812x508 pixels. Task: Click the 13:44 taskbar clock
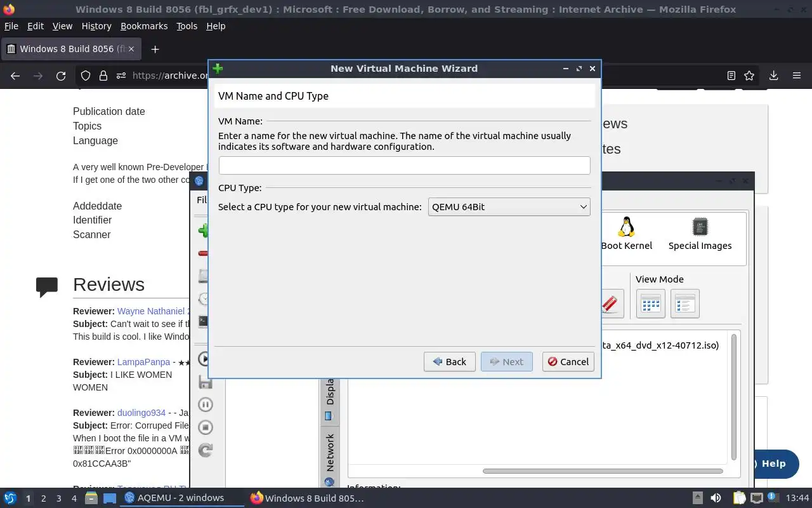pyautogui.click(x=797, y=498)
